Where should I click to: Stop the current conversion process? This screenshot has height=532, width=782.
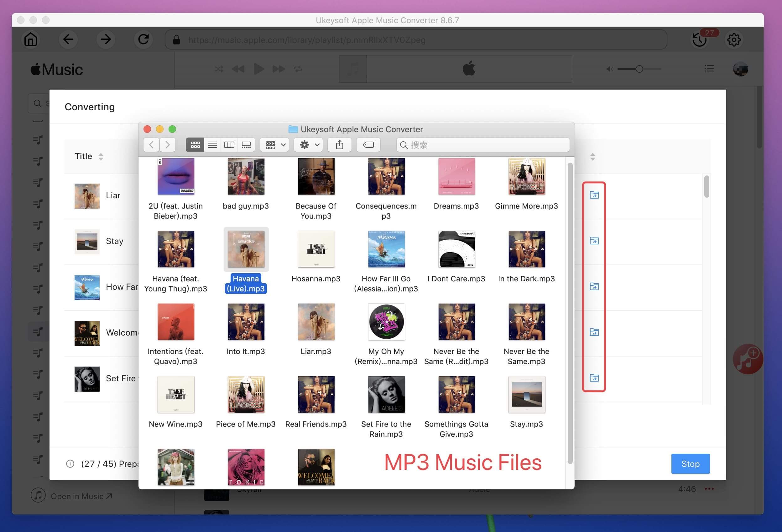690,463
